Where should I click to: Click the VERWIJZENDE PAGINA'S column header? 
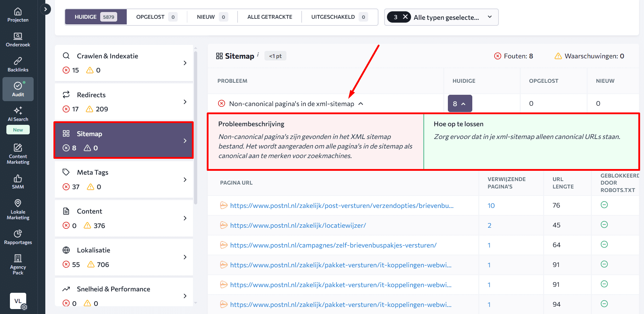click(x=507, y=183)
